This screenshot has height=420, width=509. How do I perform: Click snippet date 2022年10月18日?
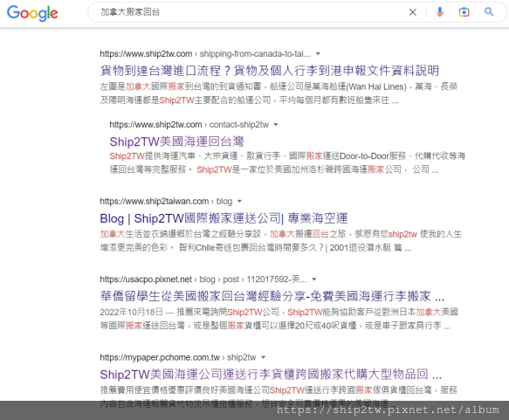pyautogui.click(x=131, y=313)
